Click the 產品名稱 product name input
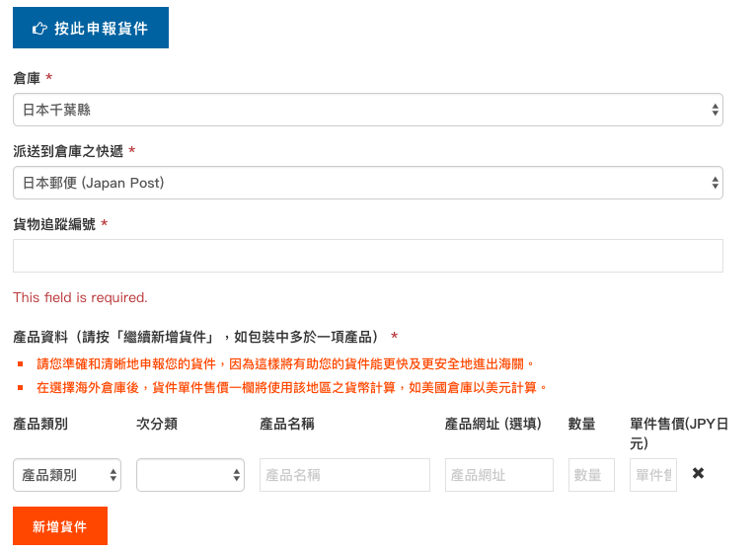The height and width of the screenshot is (553, 756). coord(344,475)
